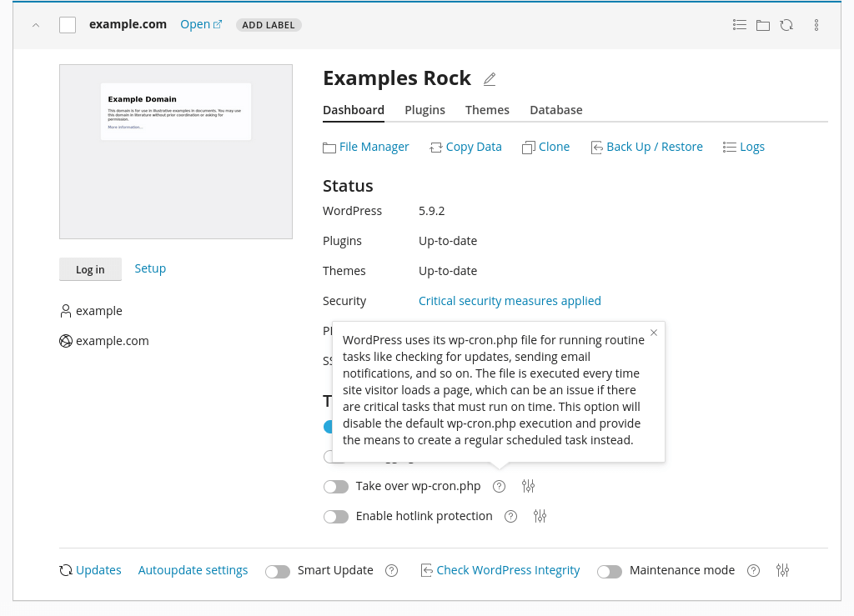854x616 pixels.
Task: Refresh site data with the sync icon
Action: pyautogui.click(x=786, y=24)
